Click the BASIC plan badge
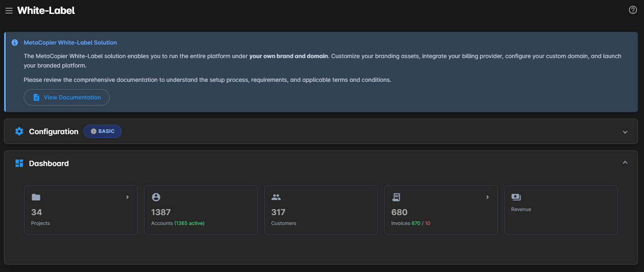Image resolution: width=644 pixels, height=272 pixels. pyautogui.click(x=102, y=131)
